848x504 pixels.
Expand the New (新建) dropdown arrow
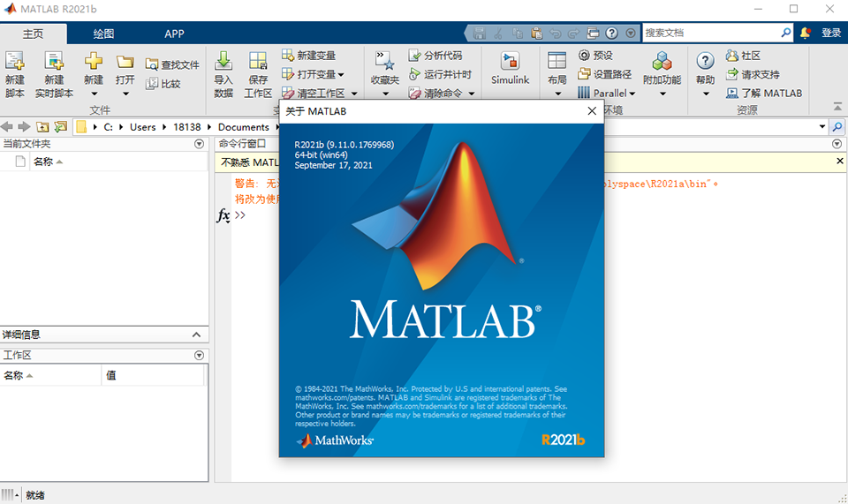pyautogui.click(x=94, y=94)
